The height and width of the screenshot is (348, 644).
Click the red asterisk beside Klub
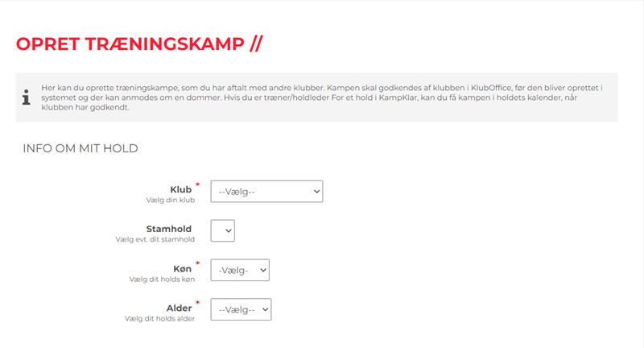[197, 185]
